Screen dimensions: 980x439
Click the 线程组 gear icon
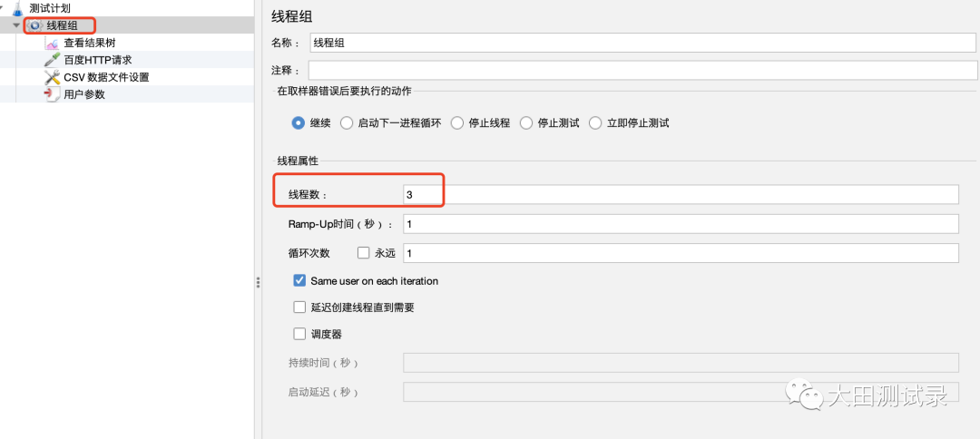(35, 25)
